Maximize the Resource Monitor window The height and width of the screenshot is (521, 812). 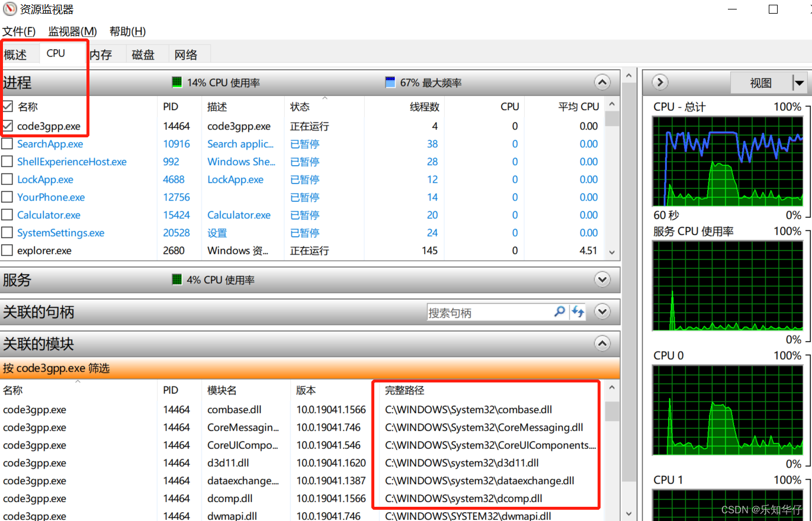773,9
